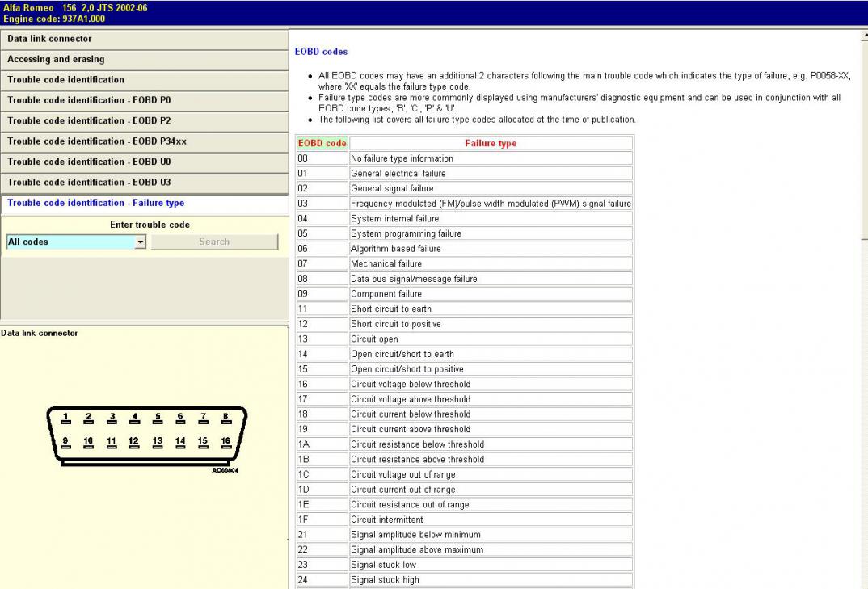This screenshot has height=589, width=868.
Task: Click the EOBD codes heading
Action: click(x=321, y=52)
